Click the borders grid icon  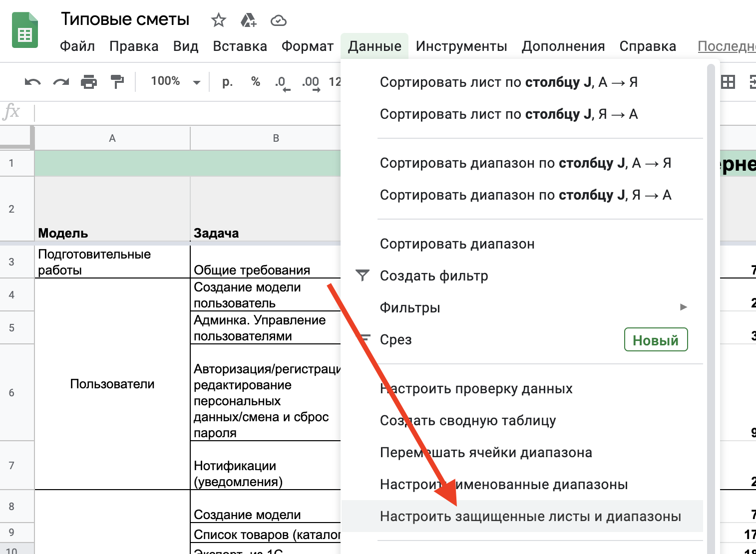[728, 82]
